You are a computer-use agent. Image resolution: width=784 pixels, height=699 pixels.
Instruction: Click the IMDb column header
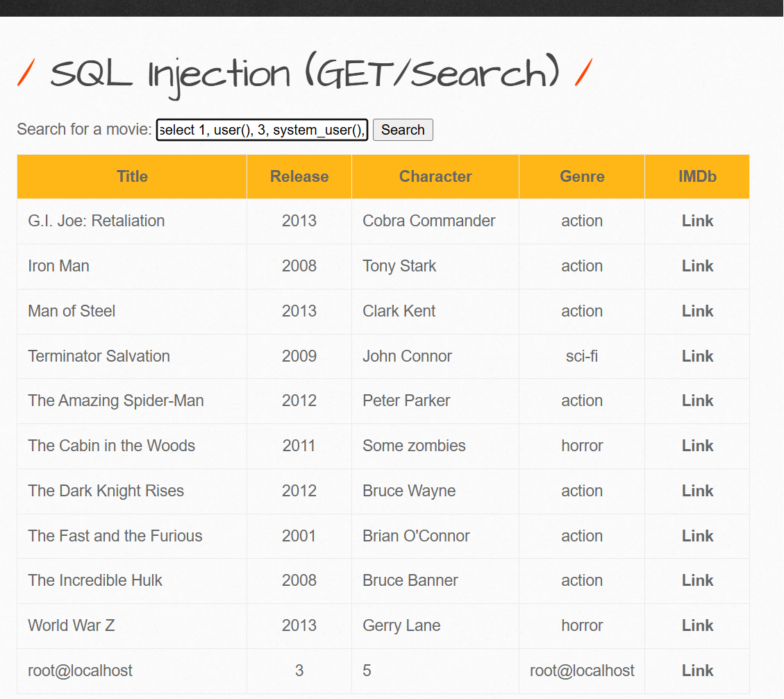tap(697, 176)
